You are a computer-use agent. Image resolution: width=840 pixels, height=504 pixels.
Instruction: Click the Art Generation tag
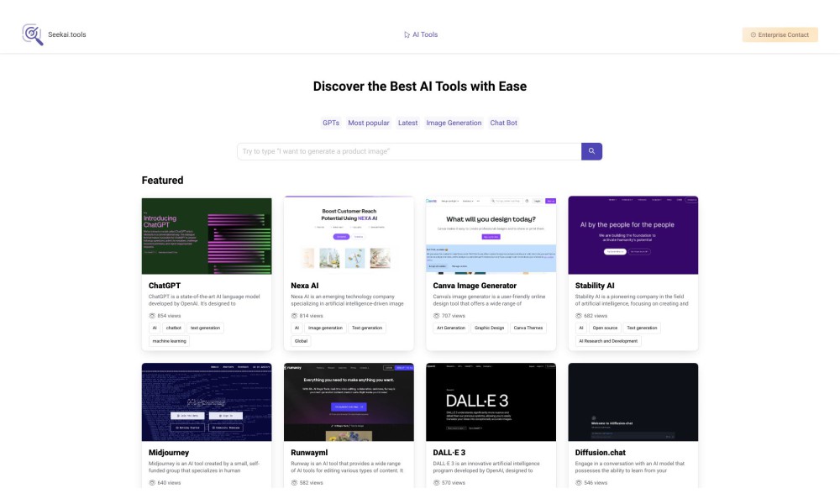pos(451,328)
